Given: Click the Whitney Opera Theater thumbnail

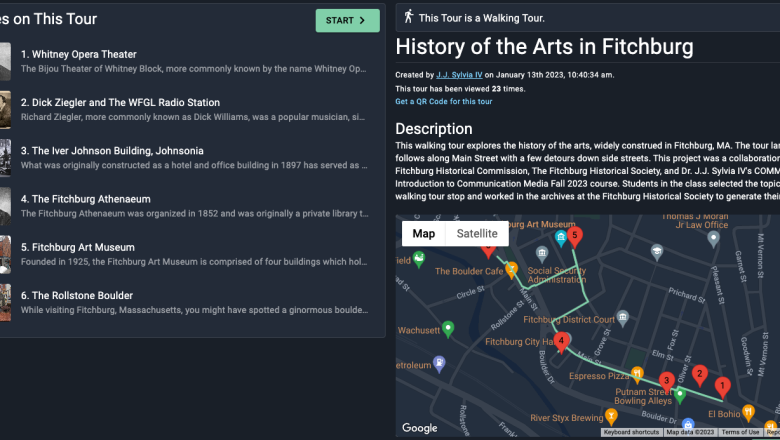Looking at the screenshot, I should tap(5, 62).
